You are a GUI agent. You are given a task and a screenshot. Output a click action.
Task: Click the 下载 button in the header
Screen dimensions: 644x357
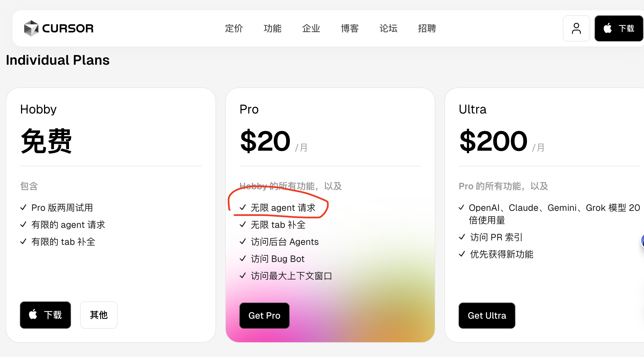(619, 28)
